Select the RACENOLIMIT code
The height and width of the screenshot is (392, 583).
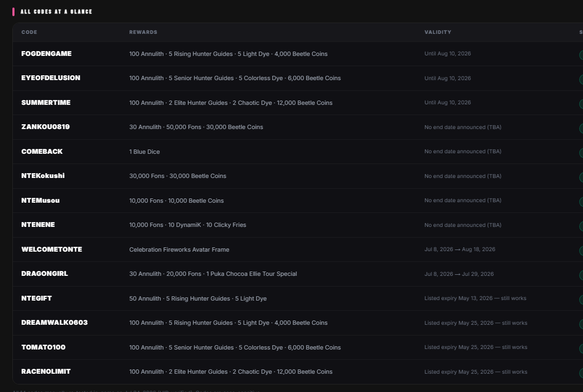coord(46,371)
